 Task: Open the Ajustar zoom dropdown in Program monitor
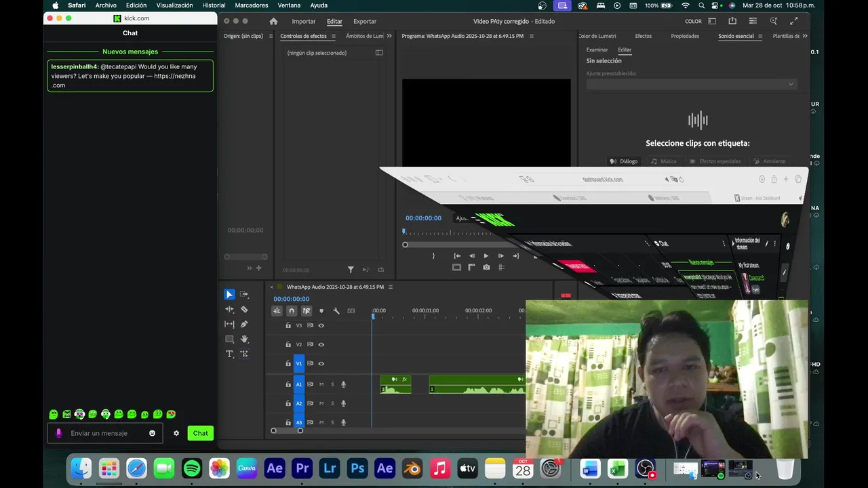pyautogui.click(x=464, y=218)
